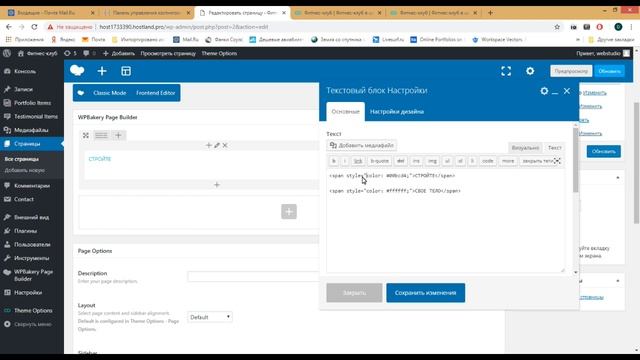This screenshot has width=640, height=360.
Task: Close the text block settings panel
Action: pyautogui.click(x=567, y=91)
